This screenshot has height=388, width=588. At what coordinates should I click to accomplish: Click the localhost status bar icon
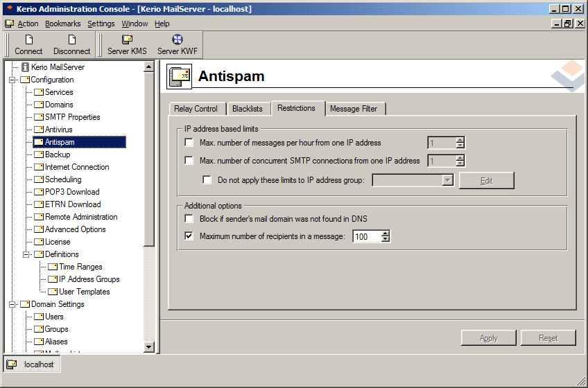click(x=12, y=364)
